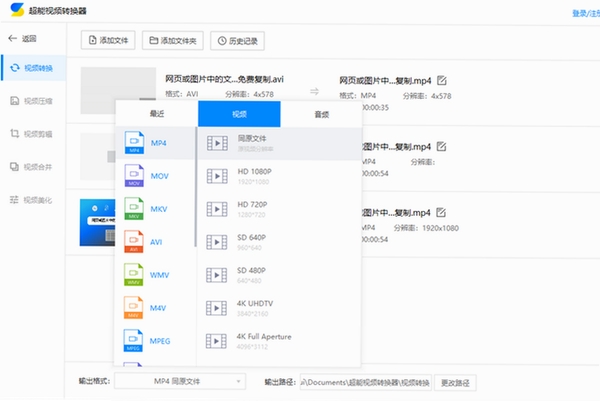Image resolution: width=600 pixels, height=401 pixels.
Task: Choose the 同原文件 resolution option
Action: coord(279,143)
